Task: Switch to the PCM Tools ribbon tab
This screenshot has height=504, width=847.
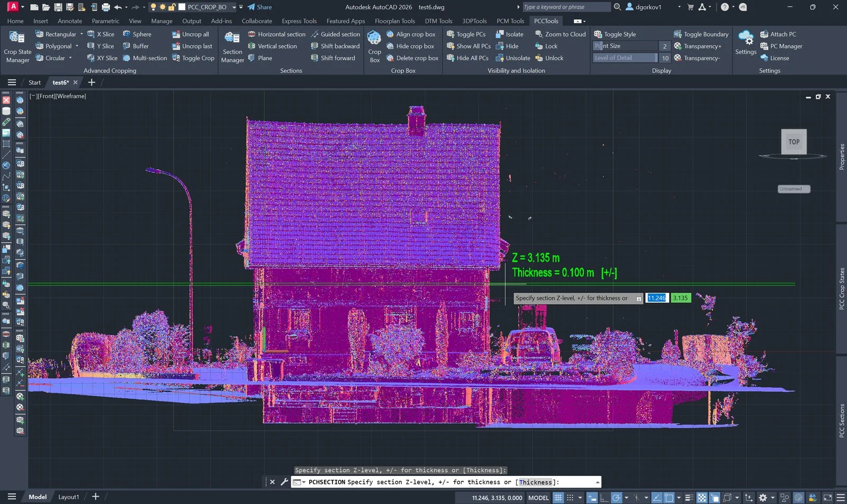Action: tap(510, 21)
